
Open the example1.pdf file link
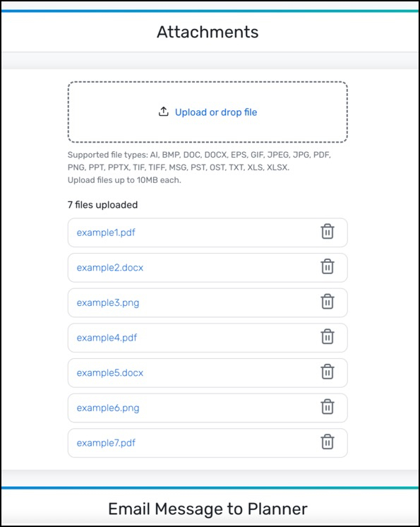click(x=106, y=232)
